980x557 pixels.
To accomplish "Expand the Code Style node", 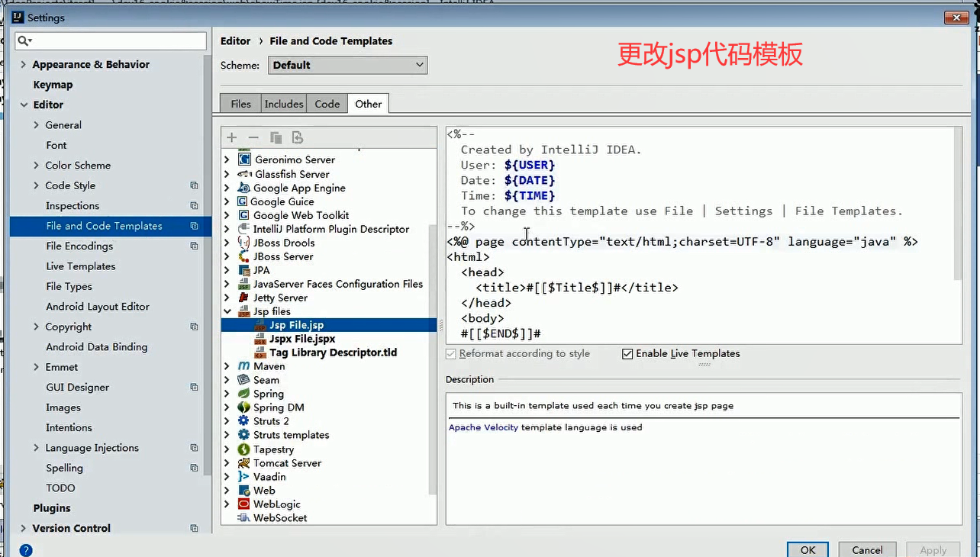I will pos(37,185).
